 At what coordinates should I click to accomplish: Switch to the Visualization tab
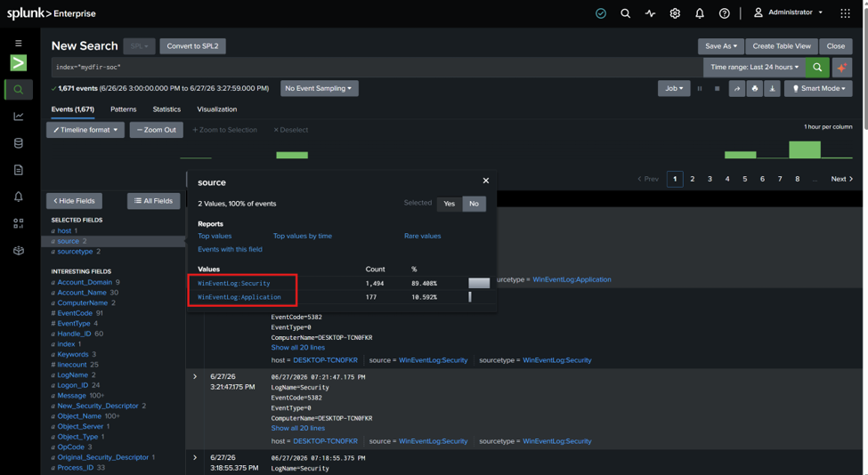(x=217, y=109)
